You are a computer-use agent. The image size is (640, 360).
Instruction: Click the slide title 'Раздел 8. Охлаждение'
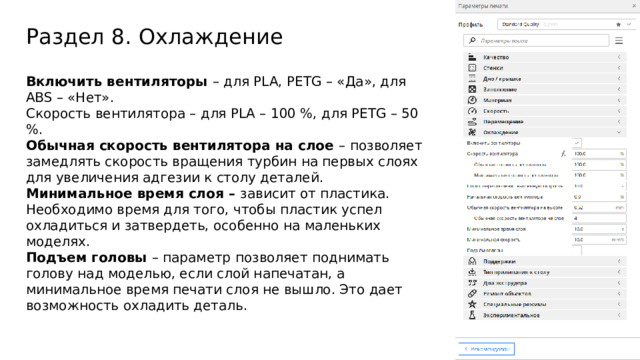(154, 37)
